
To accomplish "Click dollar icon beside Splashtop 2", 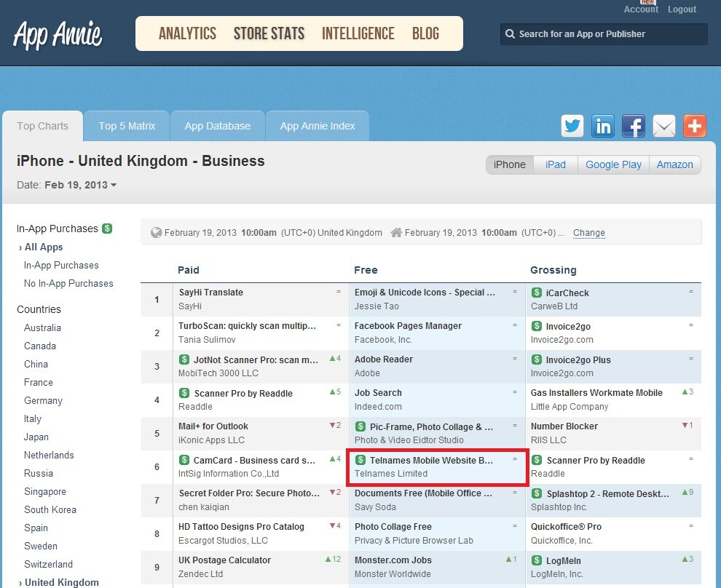I will pos(536,493).
